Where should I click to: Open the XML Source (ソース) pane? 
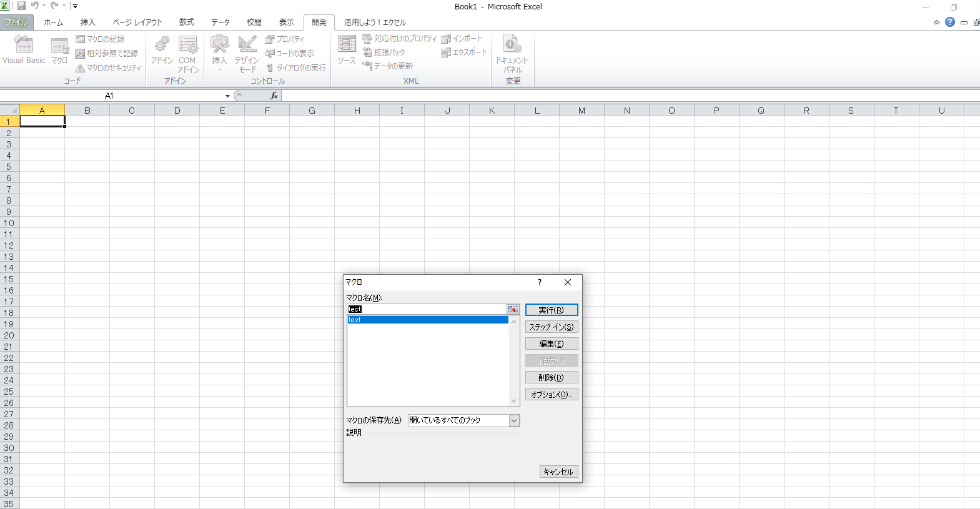(x=347, y=51)
